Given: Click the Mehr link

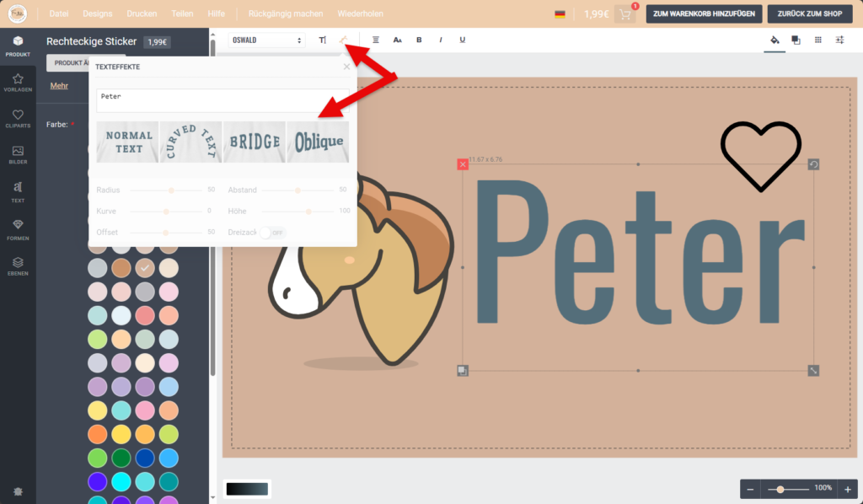Looking at the screenshot, I should coord(59,85).
